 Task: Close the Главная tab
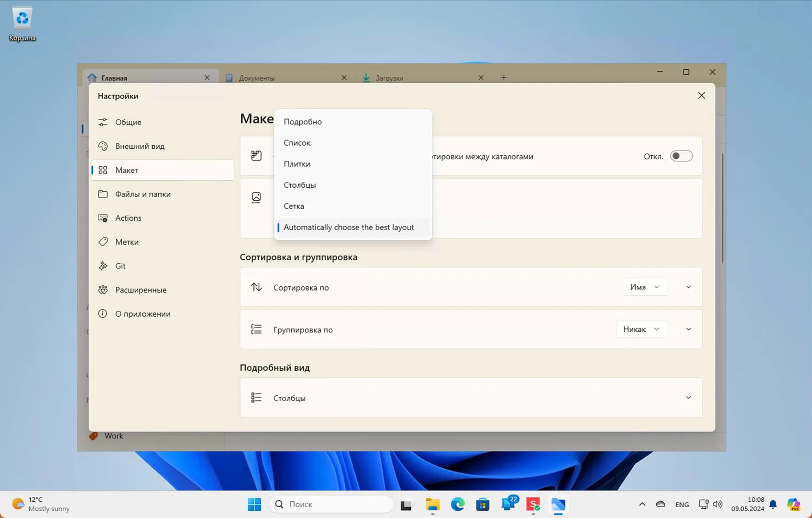pos(207,77)
